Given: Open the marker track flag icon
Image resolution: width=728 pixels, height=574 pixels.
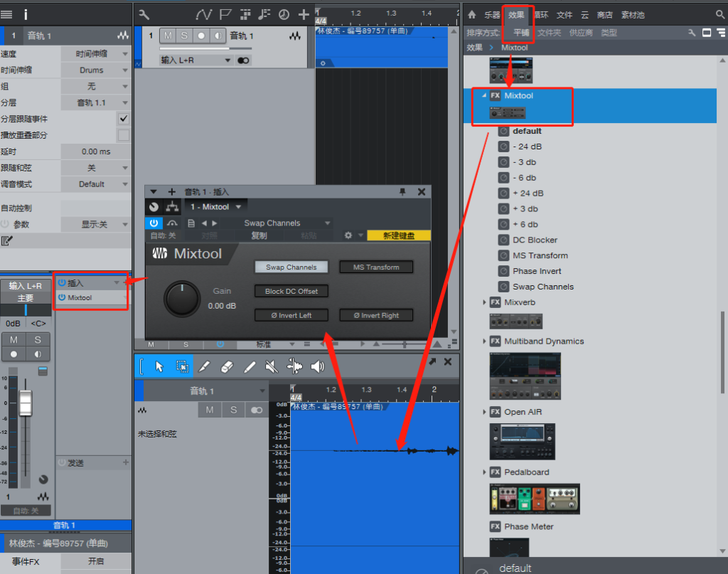Looking at the screenshot, I should tap(225, 15).
